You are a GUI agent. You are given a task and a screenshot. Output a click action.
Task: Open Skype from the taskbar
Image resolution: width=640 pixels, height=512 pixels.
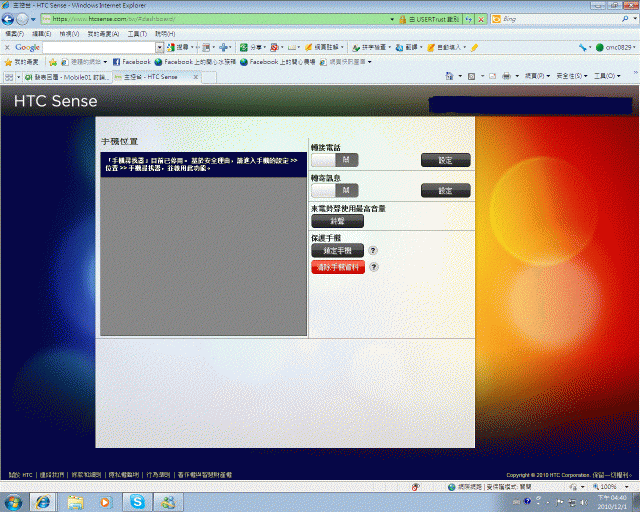pos(138,502)
